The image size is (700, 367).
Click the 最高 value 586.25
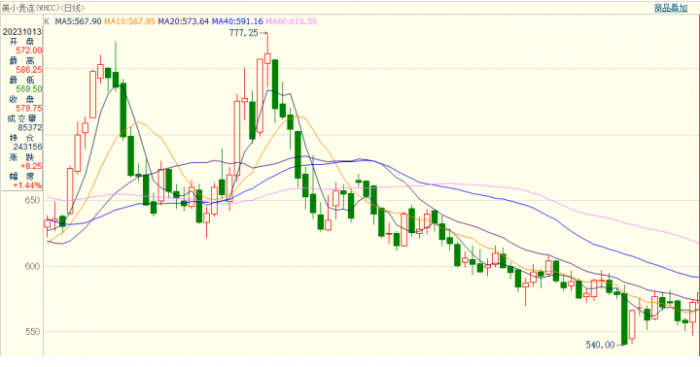coord(29,70)
